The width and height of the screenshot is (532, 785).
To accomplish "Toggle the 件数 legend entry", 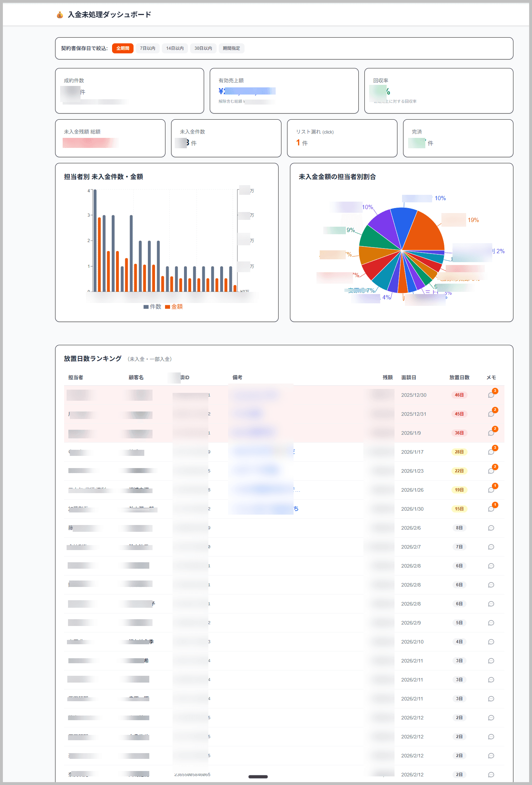I will [x=152, y=307].
